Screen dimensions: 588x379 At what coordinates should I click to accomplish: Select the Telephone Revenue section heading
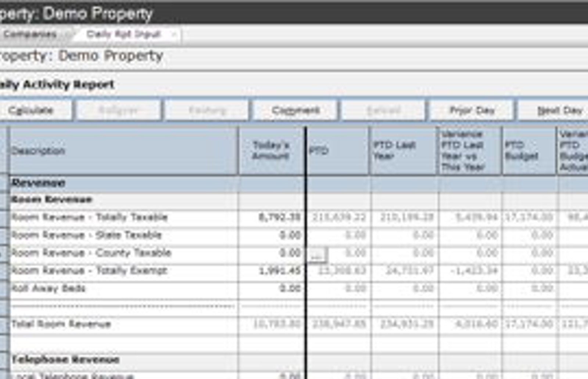click(65, 360)
